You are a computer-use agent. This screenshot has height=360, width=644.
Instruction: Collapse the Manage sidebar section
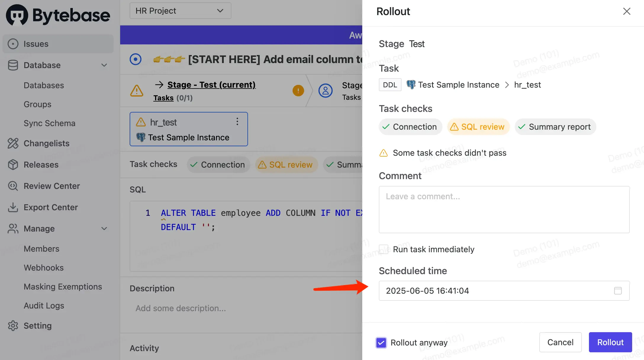pos(104,229)
